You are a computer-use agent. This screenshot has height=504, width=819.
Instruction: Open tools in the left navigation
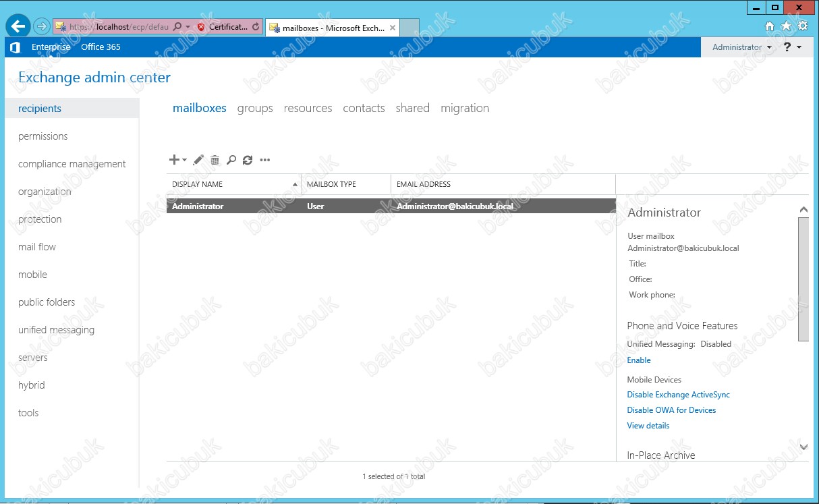pyautogui.click(x=28, y=413)
